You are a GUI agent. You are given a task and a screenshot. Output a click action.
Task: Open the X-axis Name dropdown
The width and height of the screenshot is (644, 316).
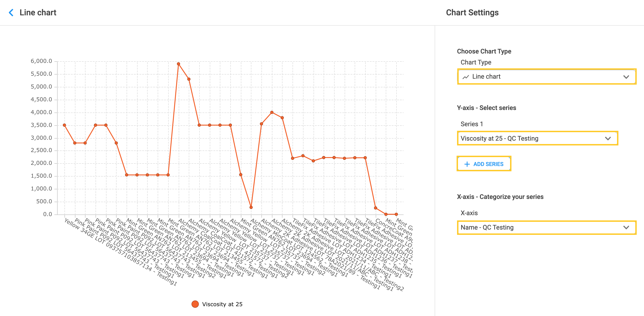(x=546, y=228)
